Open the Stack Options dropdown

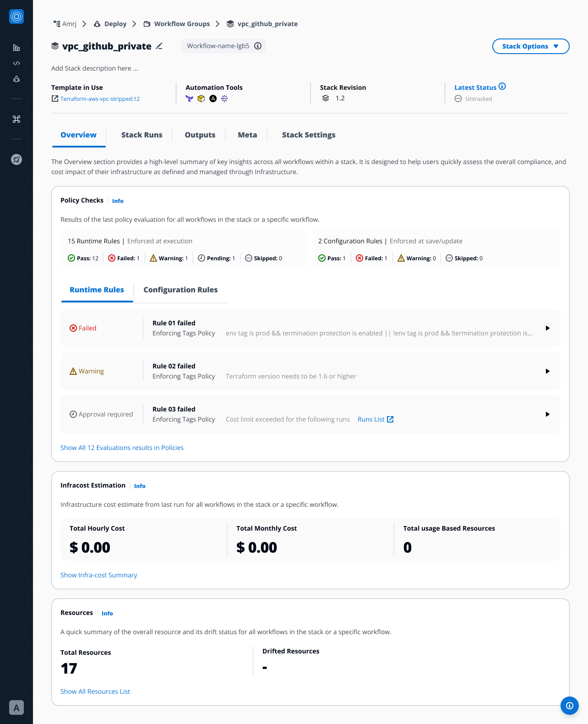coord(530,46)
